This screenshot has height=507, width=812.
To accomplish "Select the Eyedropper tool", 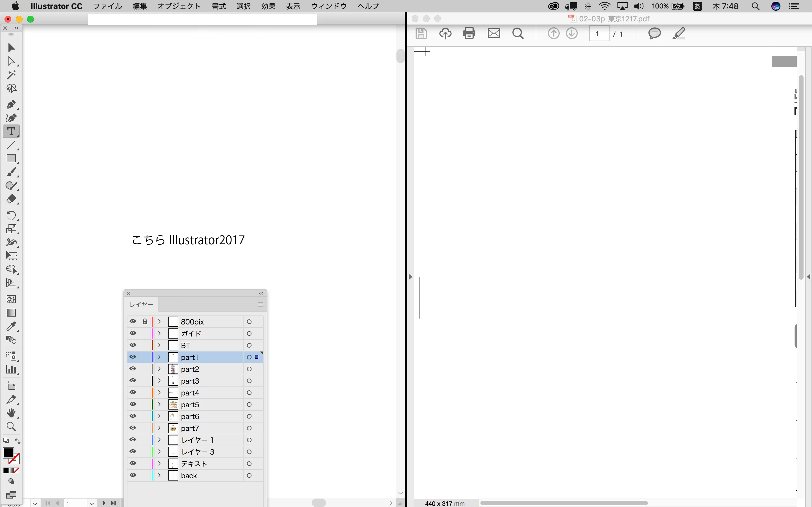I will click(11, 326).
